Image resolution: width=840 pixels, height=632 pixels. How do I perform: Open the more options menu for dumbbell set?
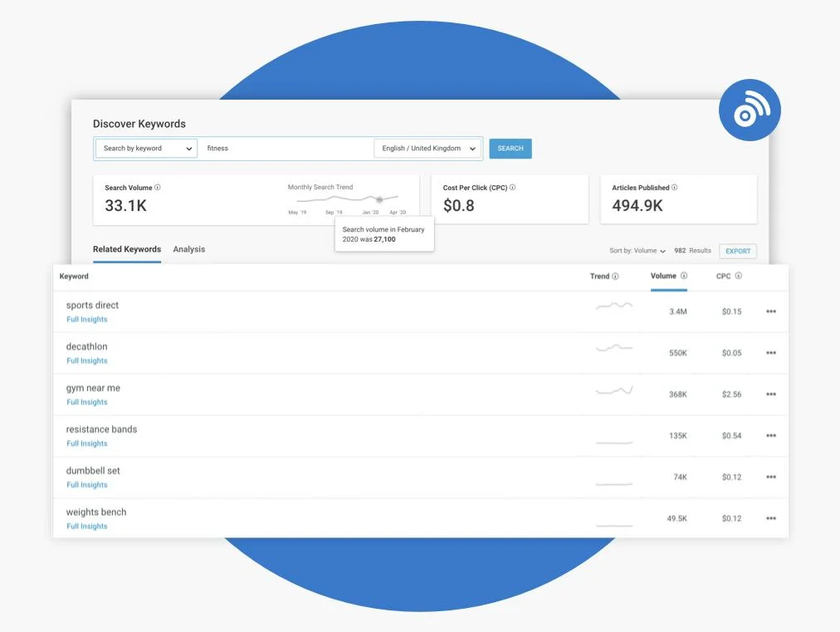771,477
